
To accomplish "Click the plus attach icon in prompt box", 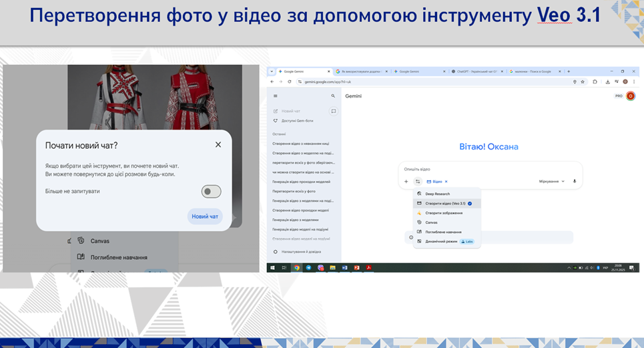I will click(406, 181).
